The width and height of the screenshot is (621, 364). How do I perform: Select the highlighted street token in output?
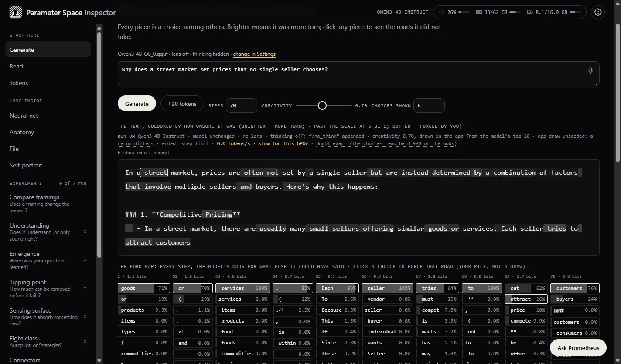point(154,173)
